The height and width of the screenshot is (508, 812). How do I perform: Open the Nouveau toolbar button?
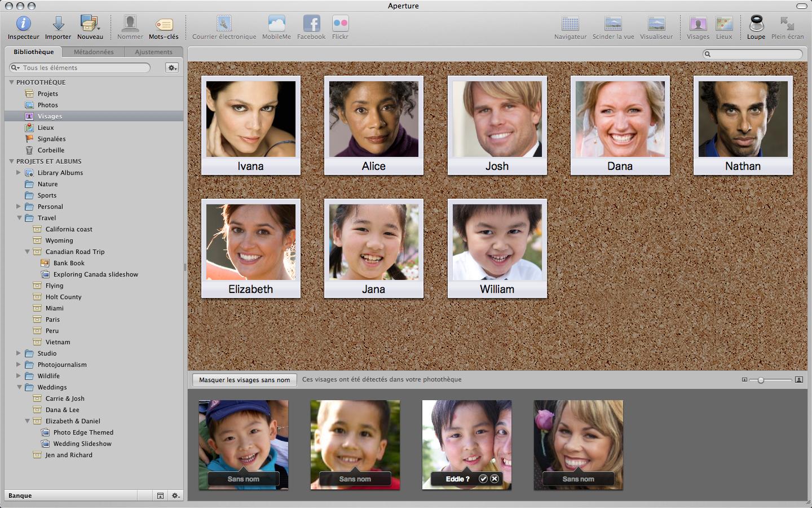tap(90, 24)
